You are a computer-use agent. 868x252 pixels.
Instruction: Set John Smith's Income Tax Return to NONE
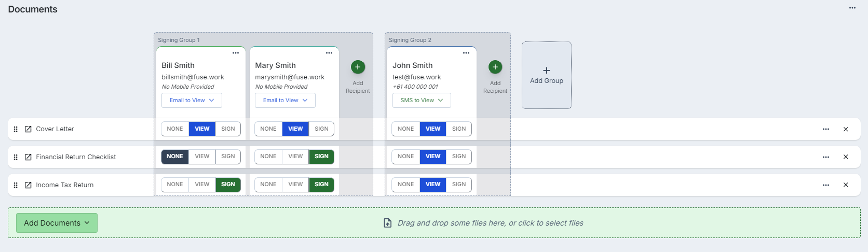[405, 185]
